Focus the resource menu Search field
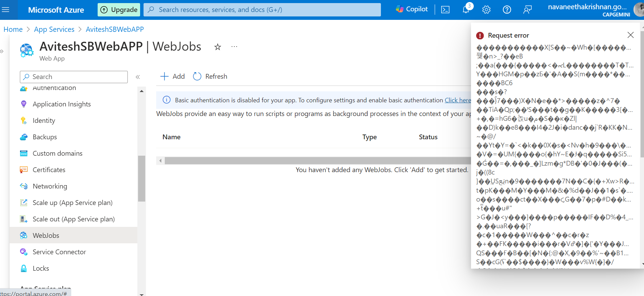The width and height of the screenshot is (644, 296). coord(74,77)
